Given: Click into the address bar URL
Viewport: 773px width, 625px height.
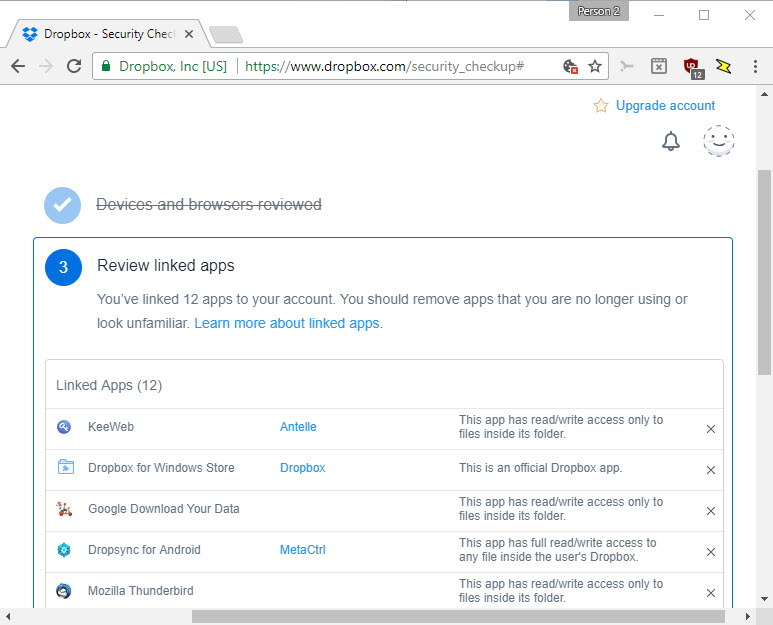Looking at the screenshot, I should [385, 66].
